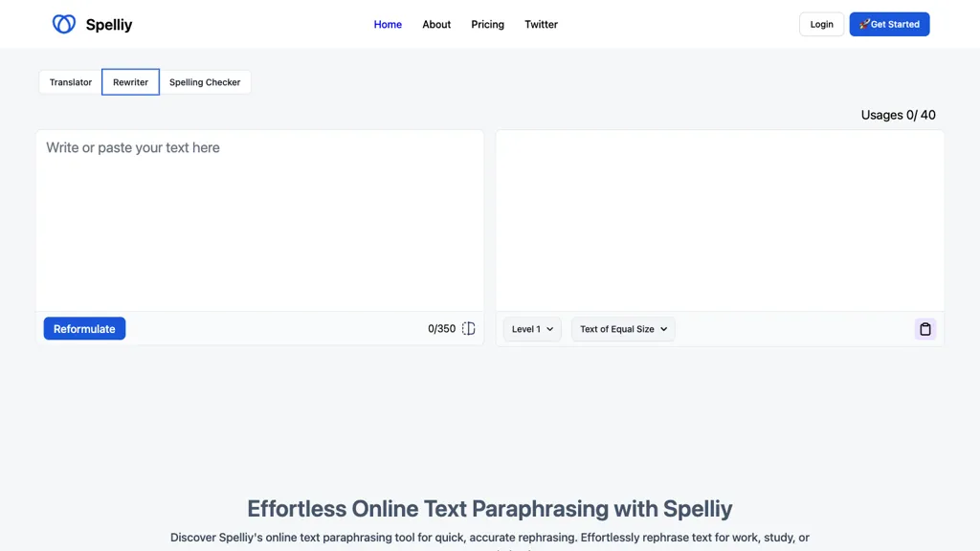Open Text of Equal Size dropdown

(x=623, y=329)
